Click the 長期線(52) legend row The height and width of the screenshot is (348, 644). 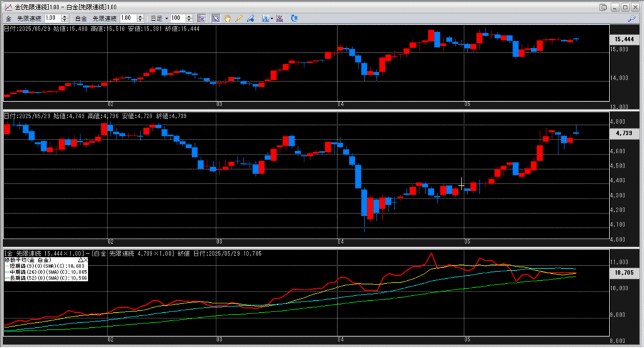46,278
